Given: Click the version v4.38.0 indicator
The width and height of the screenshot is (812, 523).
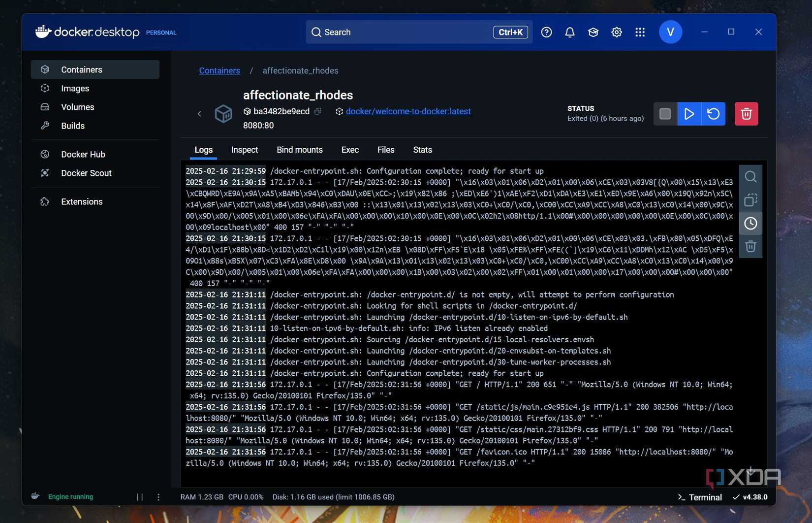Looking at the screenshot, I should click(750, 497).
